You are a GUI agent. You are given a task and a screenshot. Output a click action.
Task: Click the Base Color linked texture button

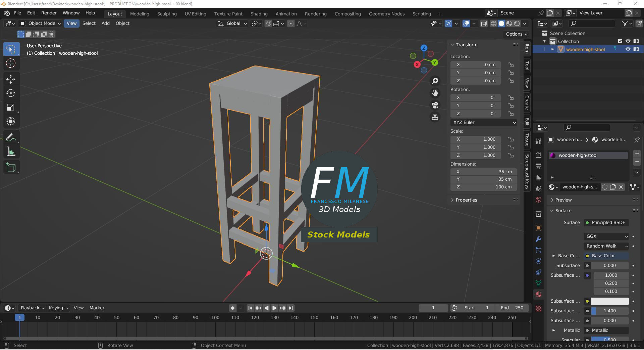tap(606, 256)
